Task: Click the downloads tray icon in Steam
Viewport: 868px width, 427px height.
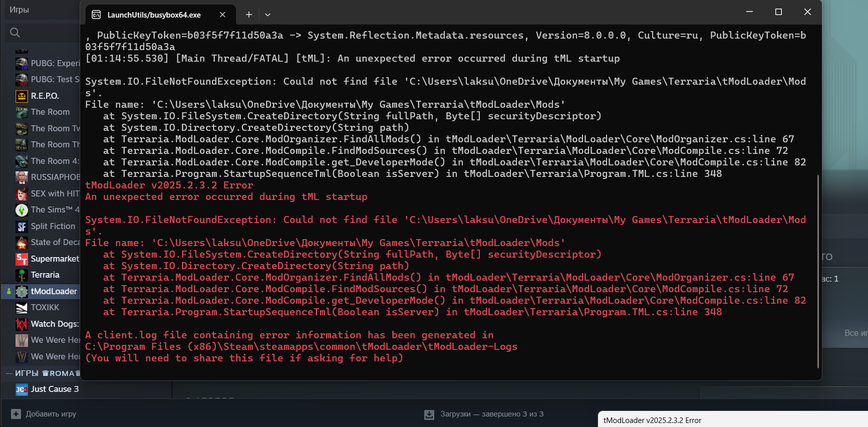Action: (429, 414)
